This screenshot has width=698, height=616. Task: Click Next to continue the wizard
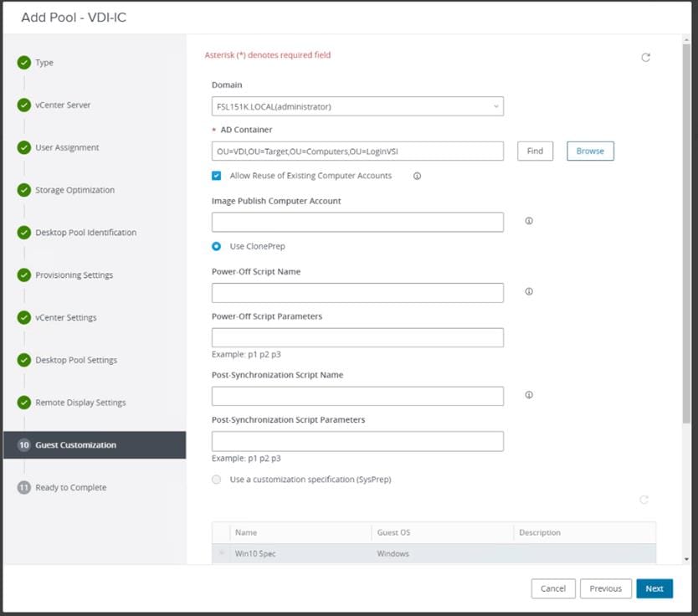click(654, 588)
